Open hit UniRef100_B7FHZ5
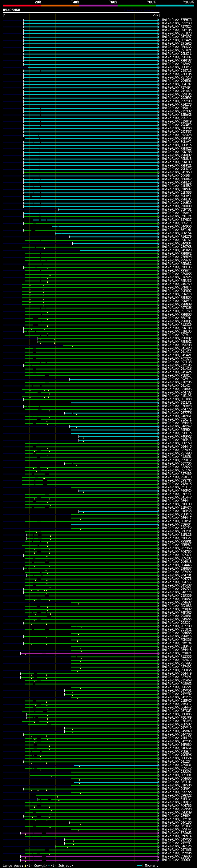 pos(176,20)
